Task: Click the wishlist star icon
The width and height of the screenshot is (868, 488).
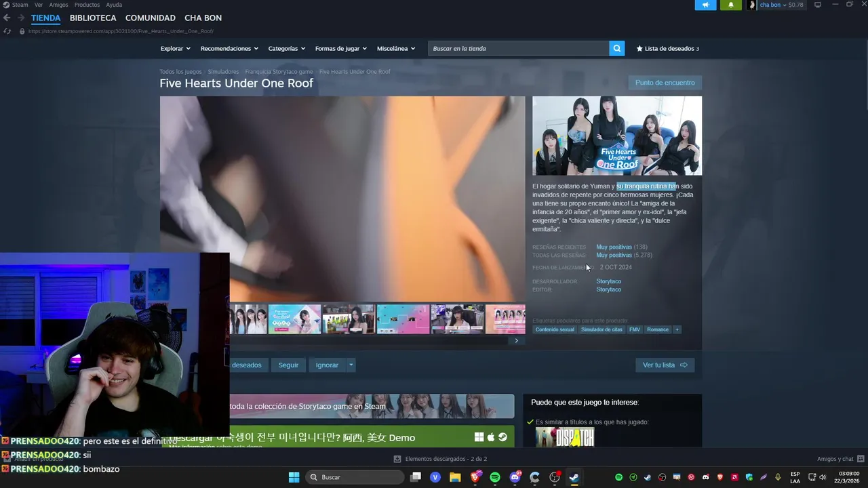Action: coord(639,48)
